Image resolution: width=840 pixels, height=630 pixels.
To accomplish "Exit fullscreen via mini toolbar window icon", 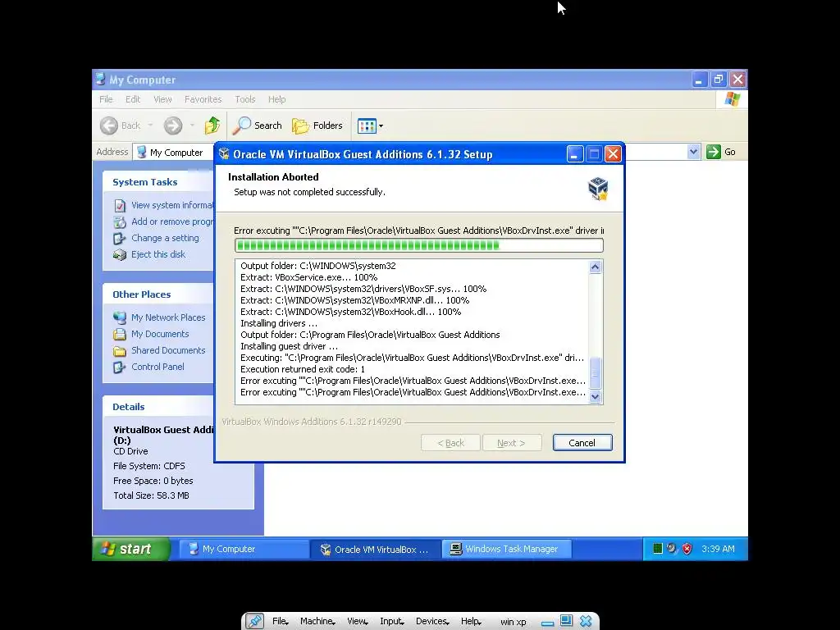I will coord(566,621).
